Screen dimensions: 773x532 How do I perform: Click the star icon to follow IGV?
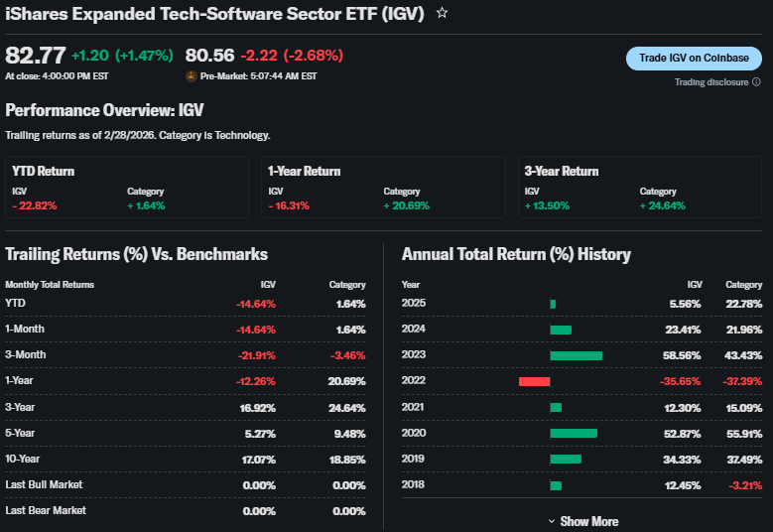click(x=443, y=13)
